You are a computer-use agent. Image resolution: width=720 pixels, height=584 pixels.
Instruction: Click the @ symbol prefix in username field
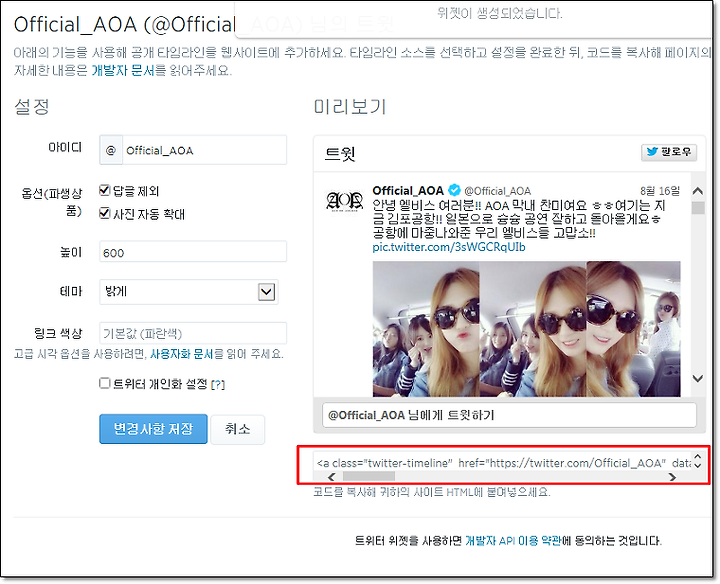click(x=111, y=150)
